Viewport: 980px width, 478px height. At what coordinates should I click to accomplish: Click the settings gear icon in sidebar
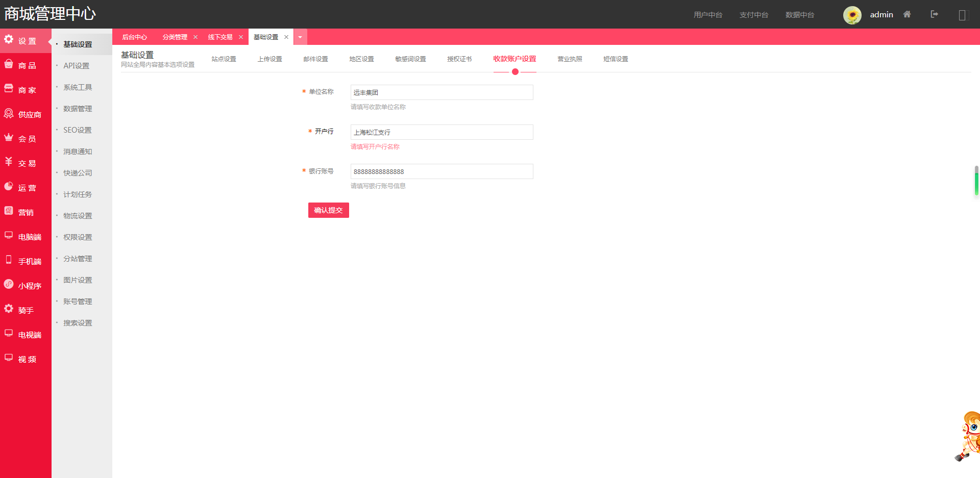(9, 39)
